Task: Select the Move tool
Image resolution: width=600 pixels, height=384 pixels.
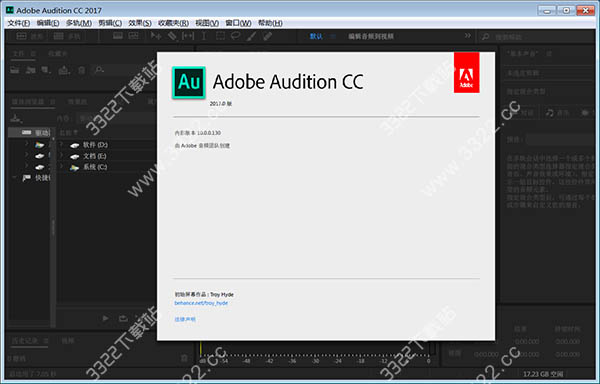Action: tap(156, 36)
